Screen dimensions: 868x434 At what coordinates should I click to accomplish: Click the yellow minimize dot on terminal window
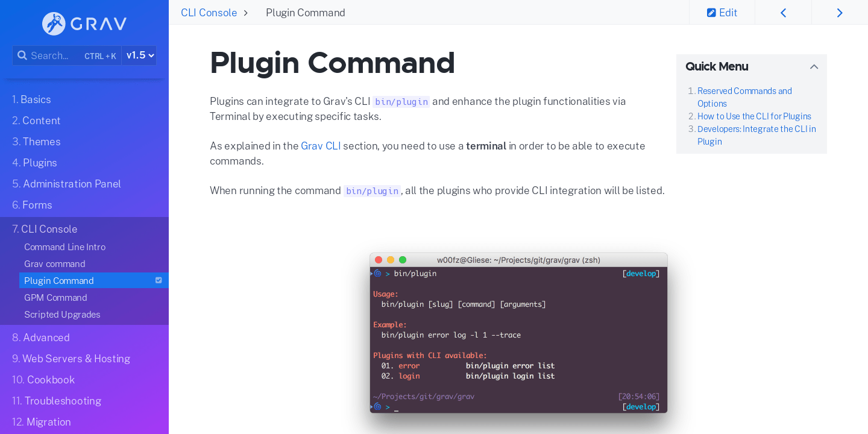pyautogui.click(x=391, y=259)
